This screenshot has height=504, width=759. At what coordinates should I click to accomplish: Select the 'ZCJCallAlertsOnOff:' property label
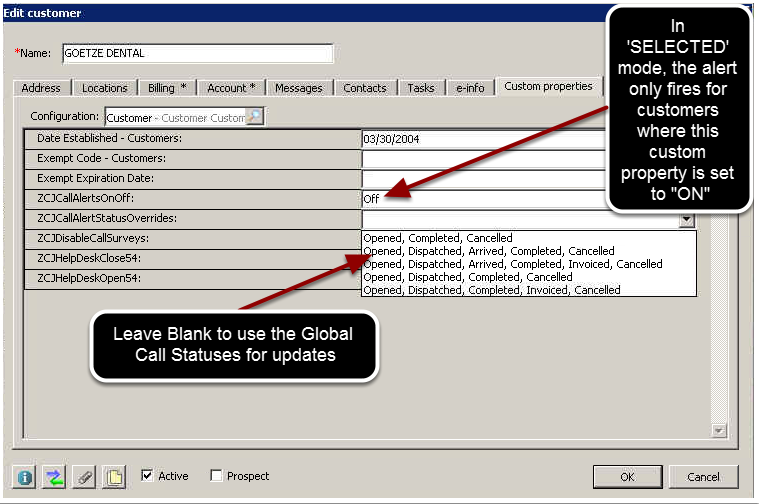[86, 198]
